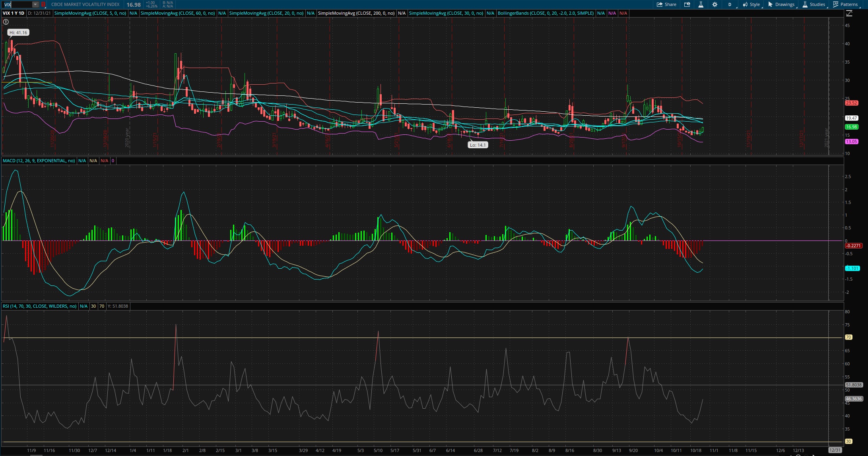Viewport: 868px width, 456px height.
Task: Click the Share button
Action: pyautogui.click(x=666, y=4)
